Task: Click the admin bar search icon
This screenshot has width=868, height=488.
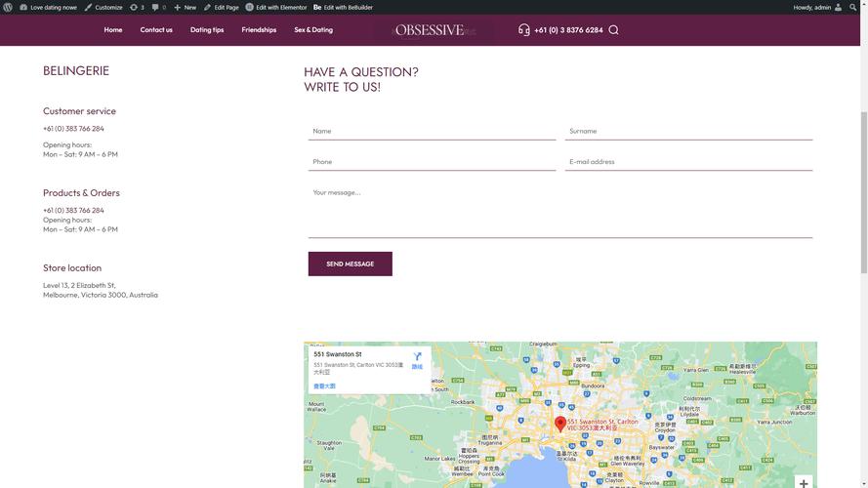Action: click(x=853, y=7)
